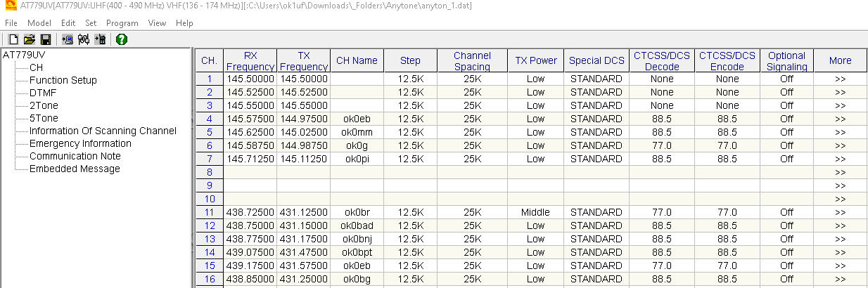Click the Open file folder icon
The image size is (868, 288).
click(x=30, y=39)
